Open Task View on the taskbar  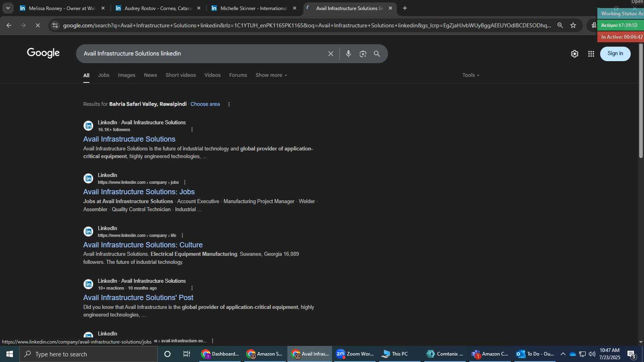(x=187, y=354)
